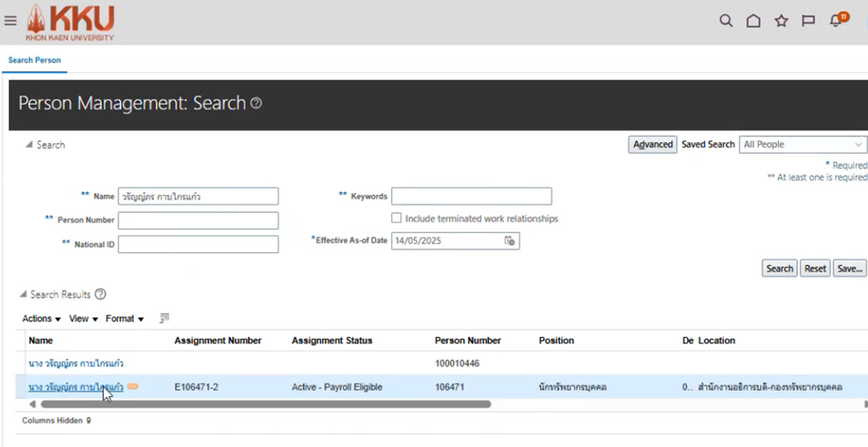
Task: Click the Detach table icon
Action: point(165,319)
